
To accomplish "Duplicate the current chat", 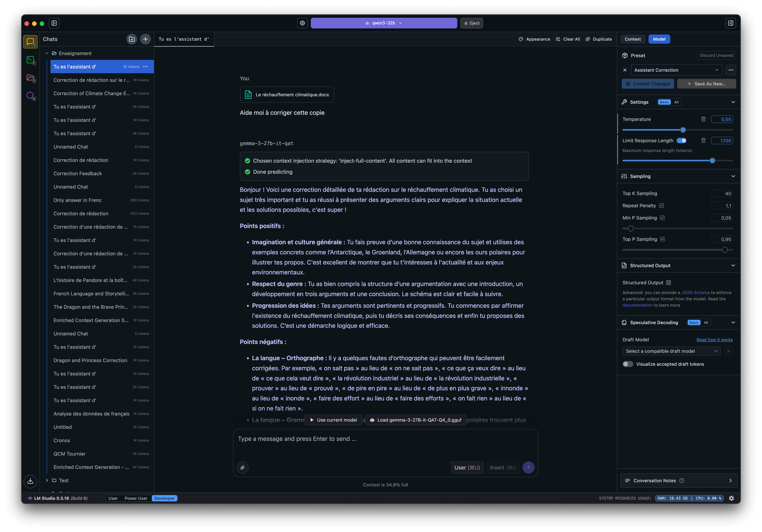I will (598, 39).
